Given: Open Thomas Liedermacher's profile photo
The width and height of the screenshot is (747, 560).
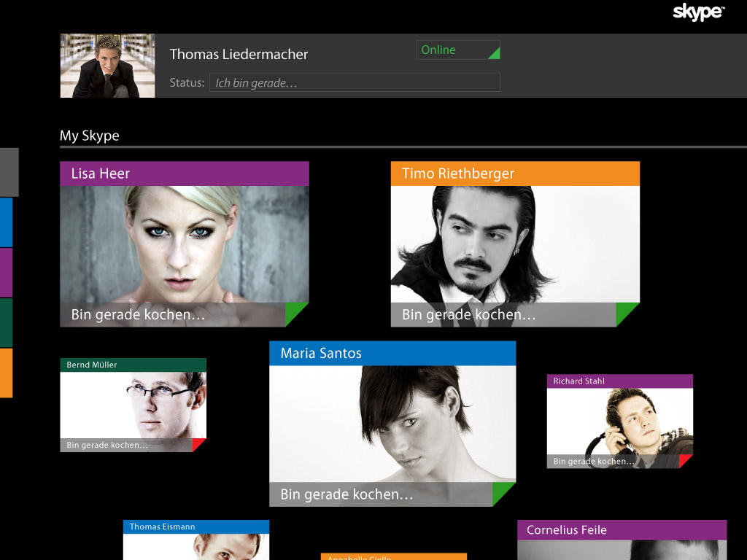Looking at the screenshot, I should pyautogui.click(x=108, y=66).
